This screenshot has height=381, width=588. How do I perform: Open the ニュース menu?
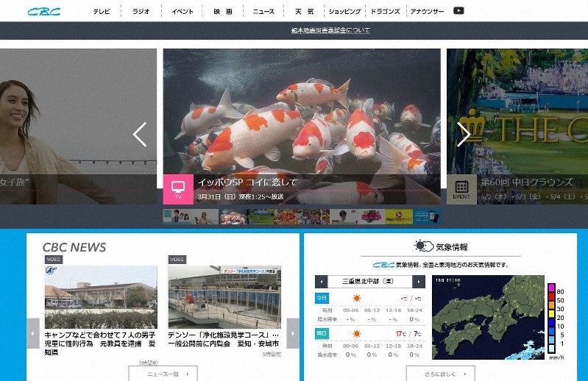coord(263,12)
